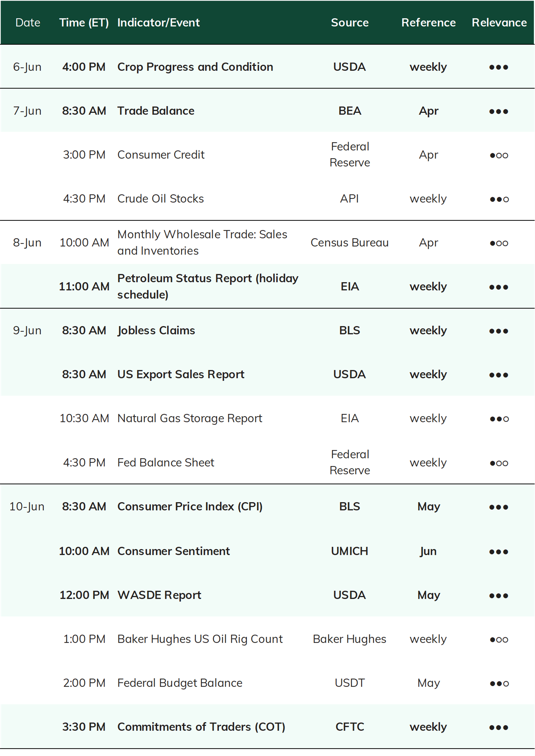Click the 10-Jun date cell
The width and height of the screenshot is (535, 756).
[27, 507]
